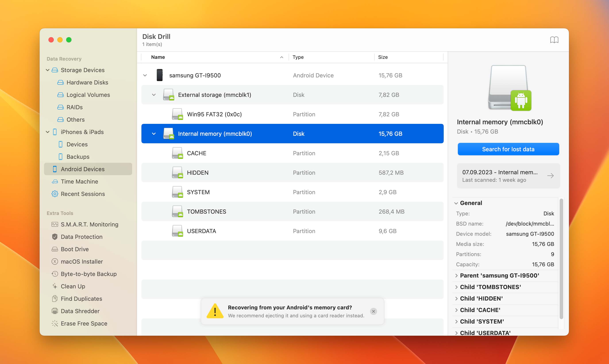609x364 pixels.
Task: Sort list by Size column header
Action: [x=383, y=57]
